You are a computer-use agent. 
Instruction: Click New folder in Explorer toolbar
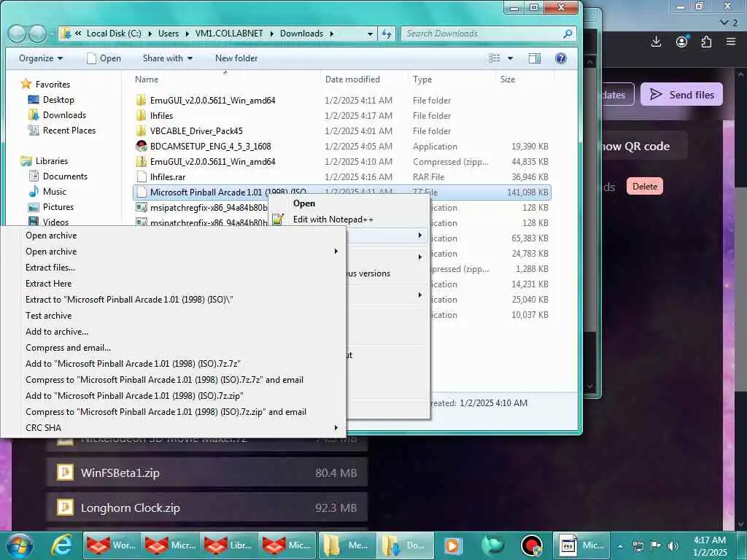coord(236,58)
